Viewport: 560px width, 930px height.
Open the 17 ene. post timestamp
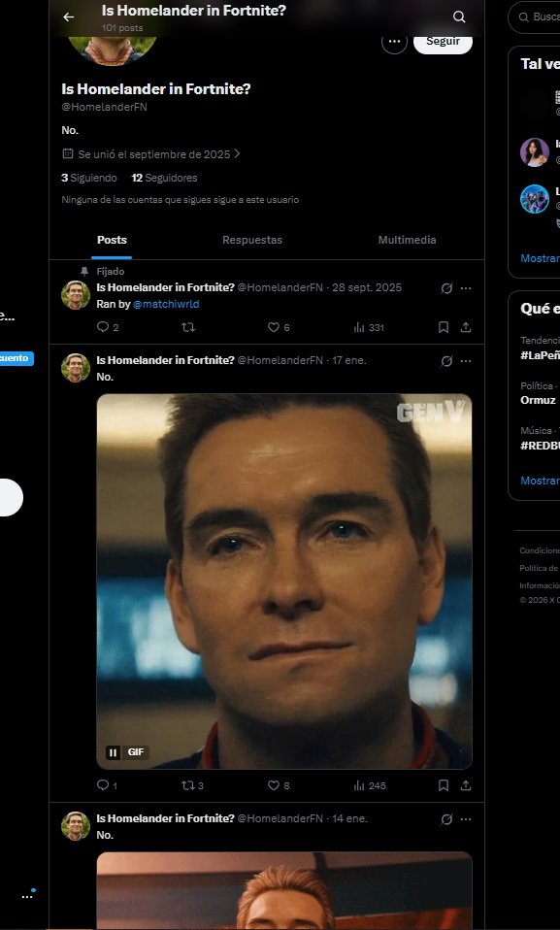(x=348, y=360)
